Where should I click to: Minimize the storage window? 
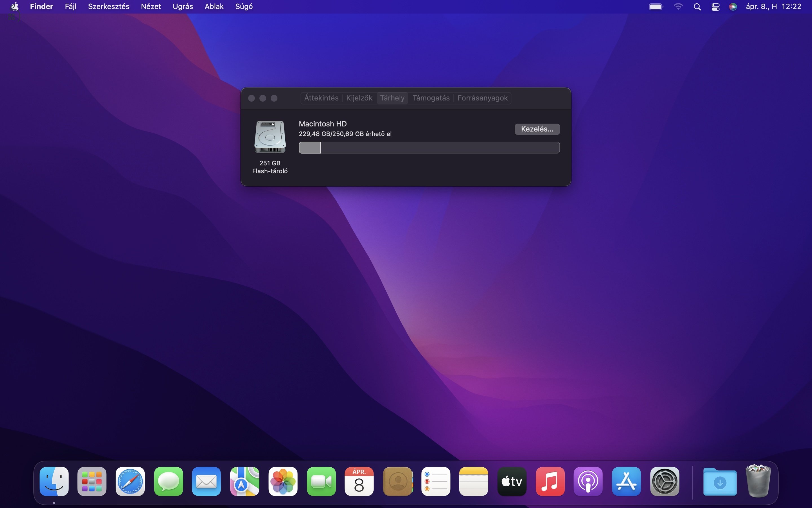(263, 98)
